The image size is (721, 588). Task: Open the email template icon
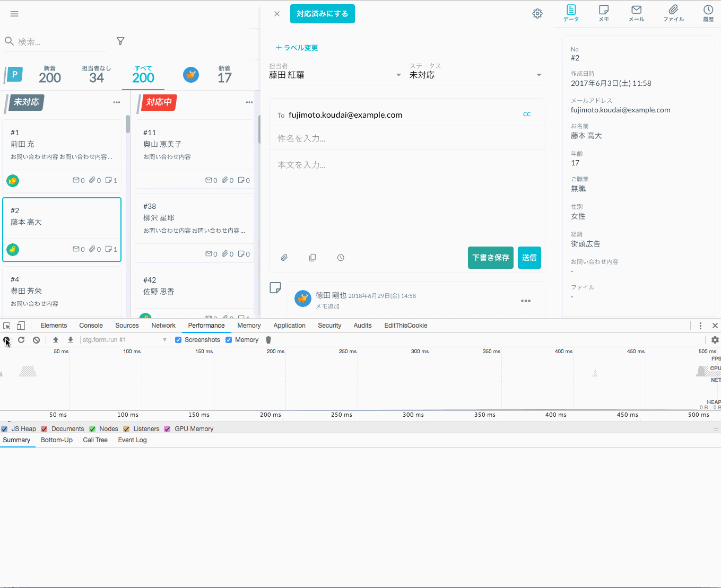coord(312,258)
